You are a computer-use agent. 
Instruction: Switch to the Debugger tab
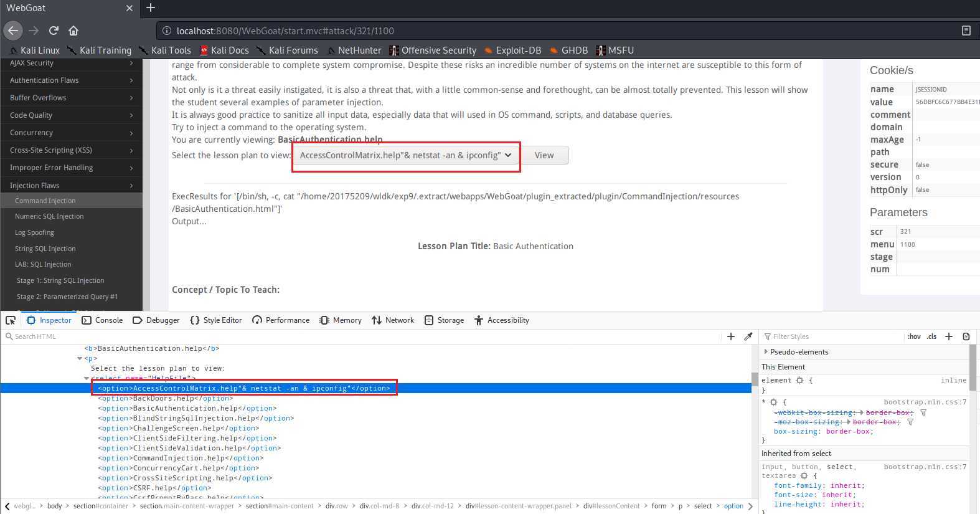coord(156,320)
